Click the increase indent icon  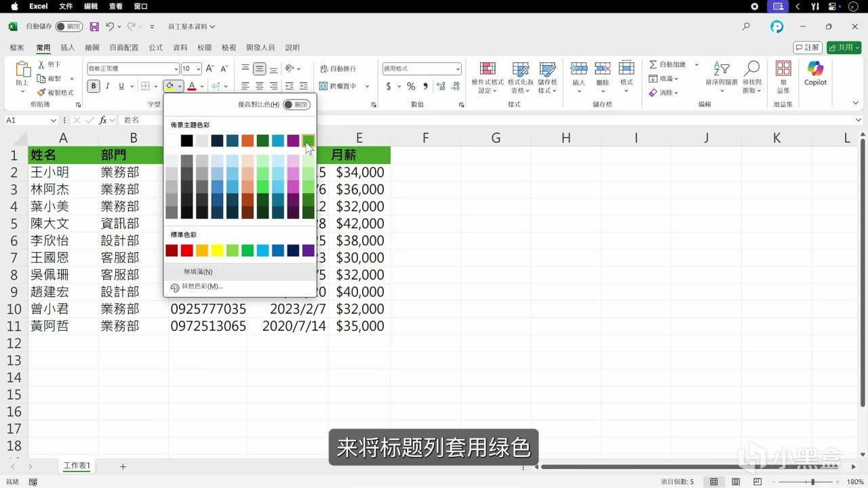tap(304, 86)
